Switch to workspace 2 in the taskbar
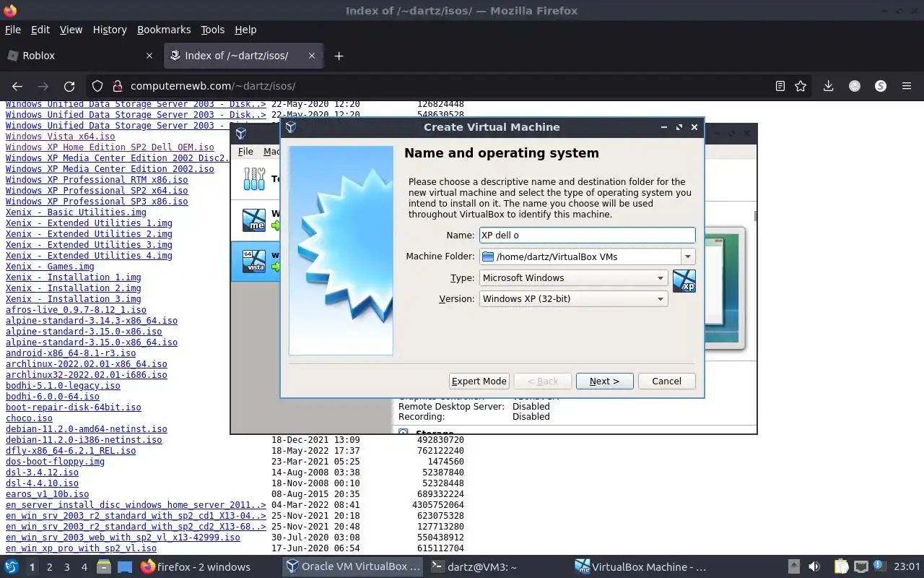This screenshot has height=578, width=924. pos(49,567)
